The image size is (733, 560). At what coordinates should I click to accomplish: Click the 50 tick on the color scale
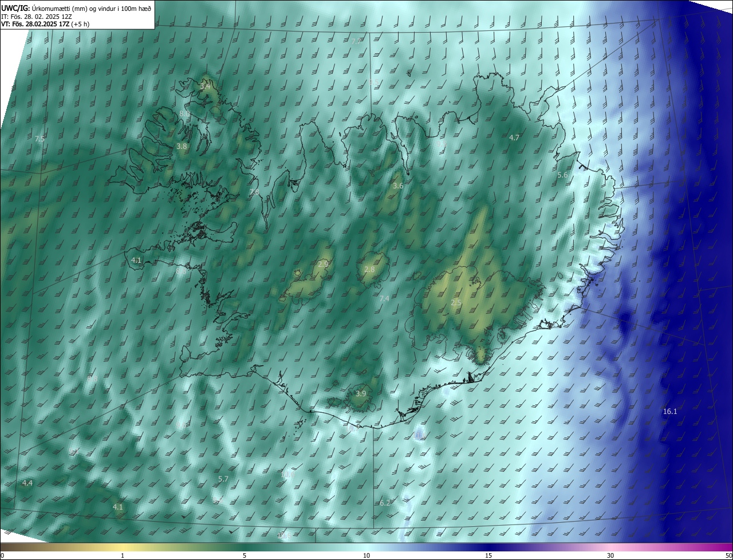coord(728,555)
